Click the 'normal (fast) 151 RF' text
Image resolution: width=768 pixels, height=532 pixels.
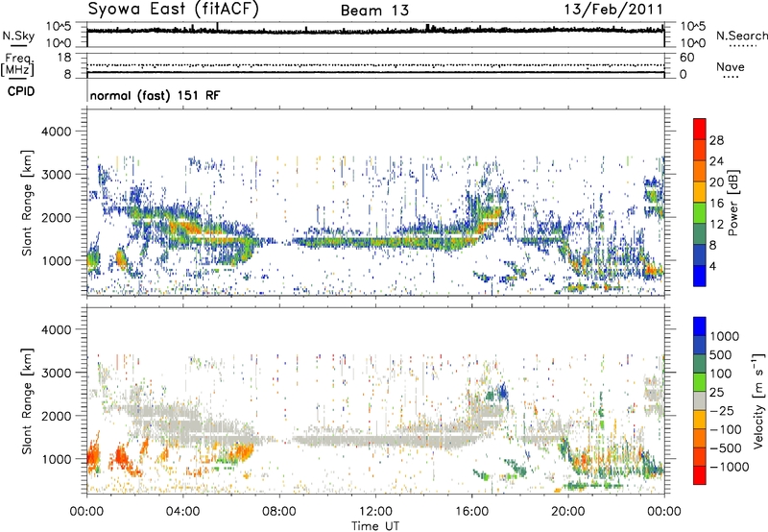(x=155, y=95)
